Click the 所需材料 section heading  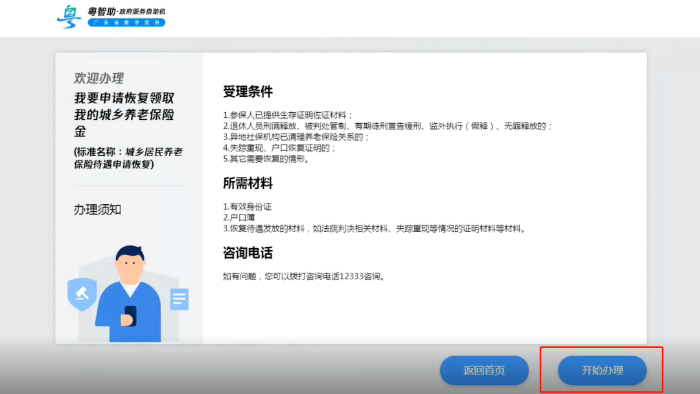pos(248,183)
